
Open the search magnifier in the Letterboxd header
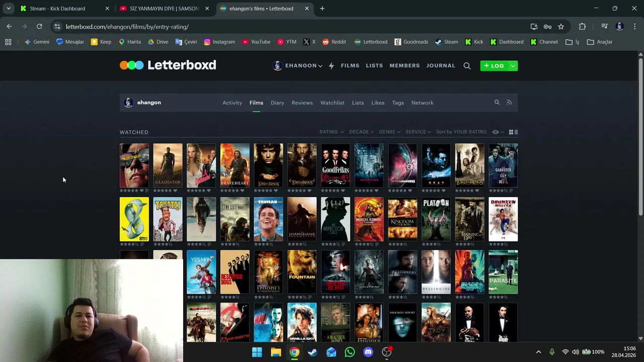point(467,66)
